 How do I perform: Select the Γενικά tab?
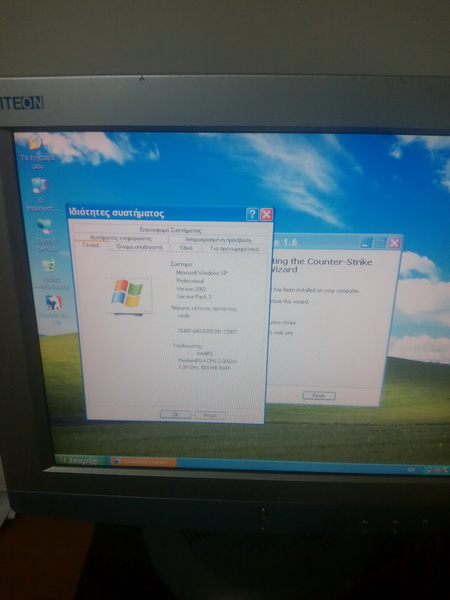91,246
